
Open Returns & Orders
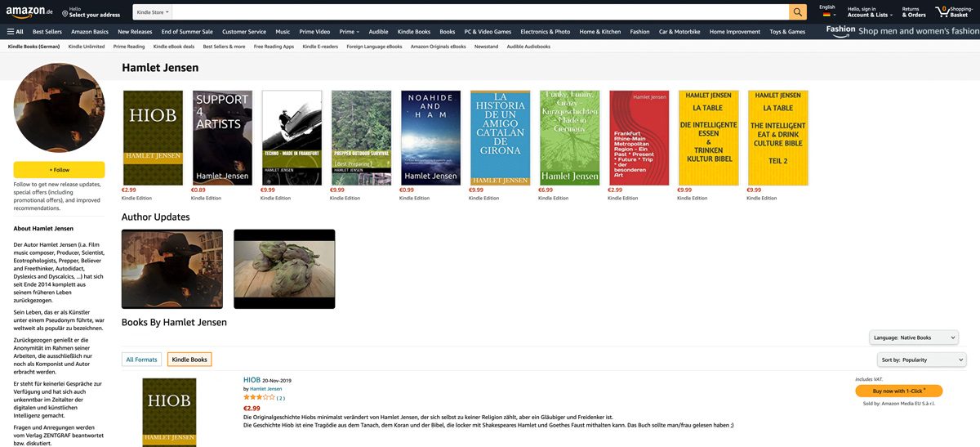point(914,11)
